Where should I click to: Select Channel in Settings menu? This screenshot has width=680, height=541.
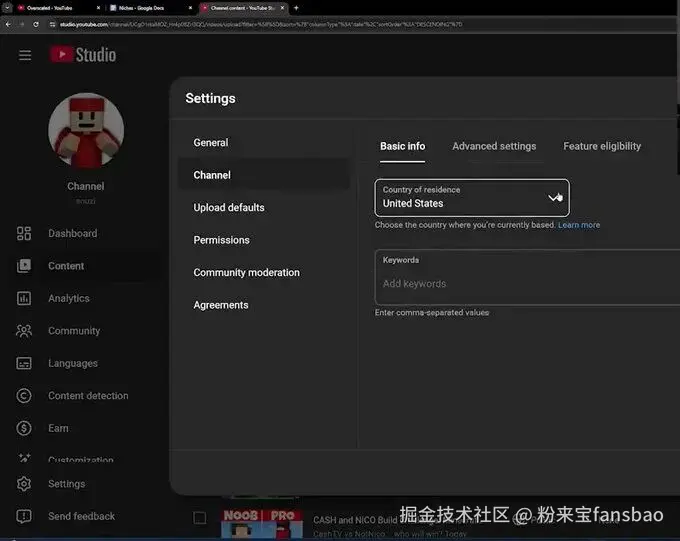[264, 175]
